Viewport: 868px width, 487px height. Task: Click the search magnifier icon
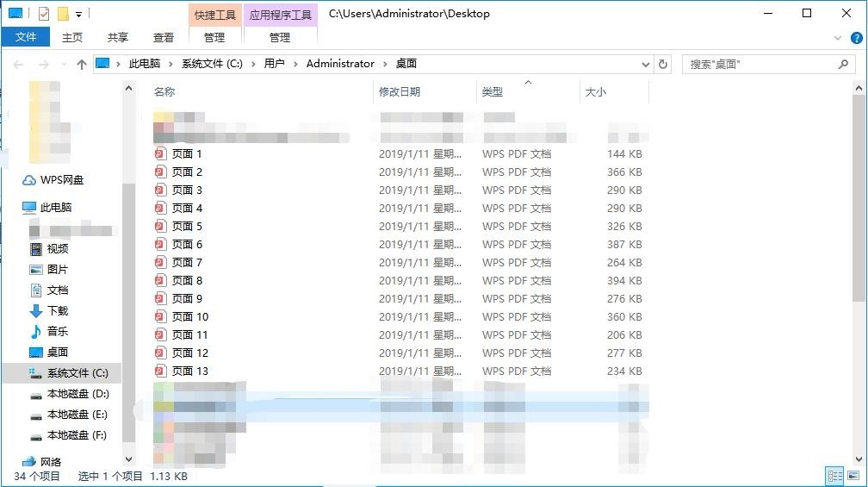pyautogui.click(x=843, y=64)
